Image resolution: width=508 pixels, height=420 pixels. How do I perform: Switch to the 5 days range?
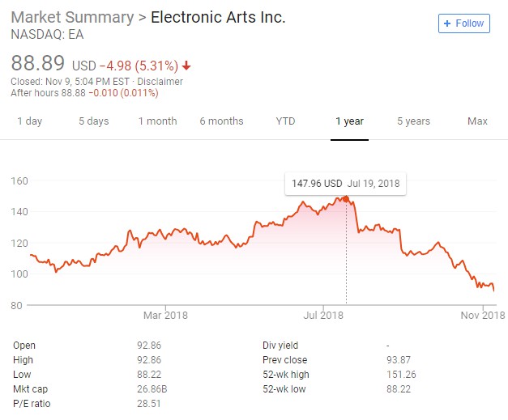tap(93, 121)
